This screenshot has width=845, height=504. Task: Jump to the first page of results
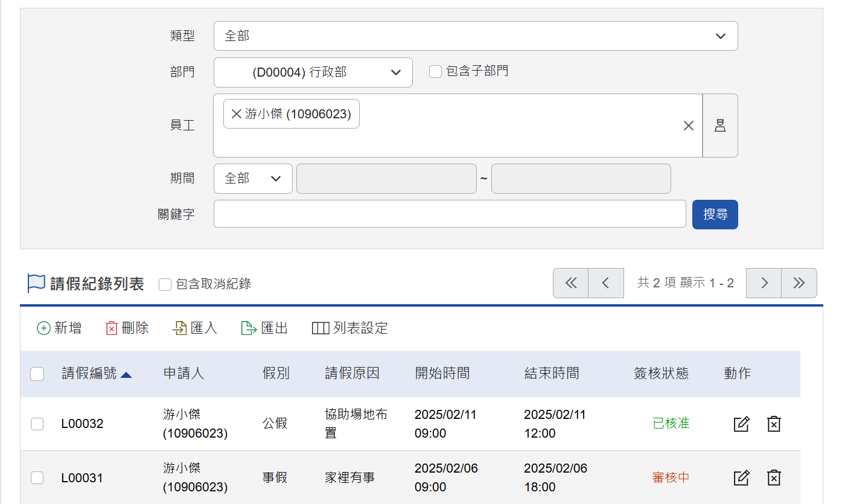click(570, 283)
